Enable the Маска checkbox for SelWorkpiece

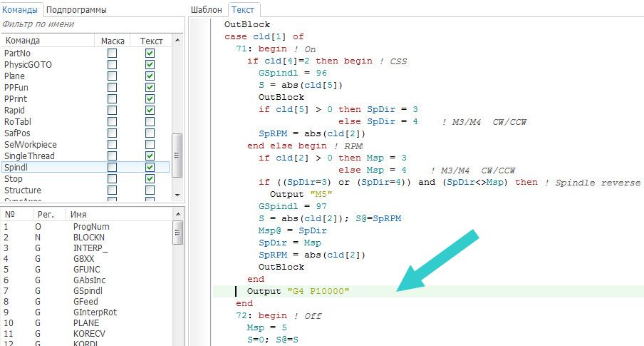click(112, 144)
